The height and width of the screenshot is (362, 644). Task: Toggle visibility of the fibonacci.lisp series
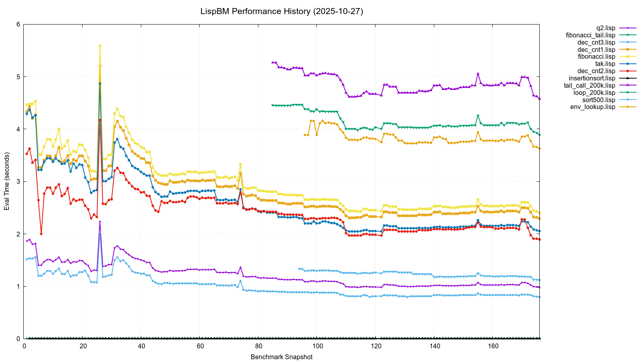tap(627, 56)
